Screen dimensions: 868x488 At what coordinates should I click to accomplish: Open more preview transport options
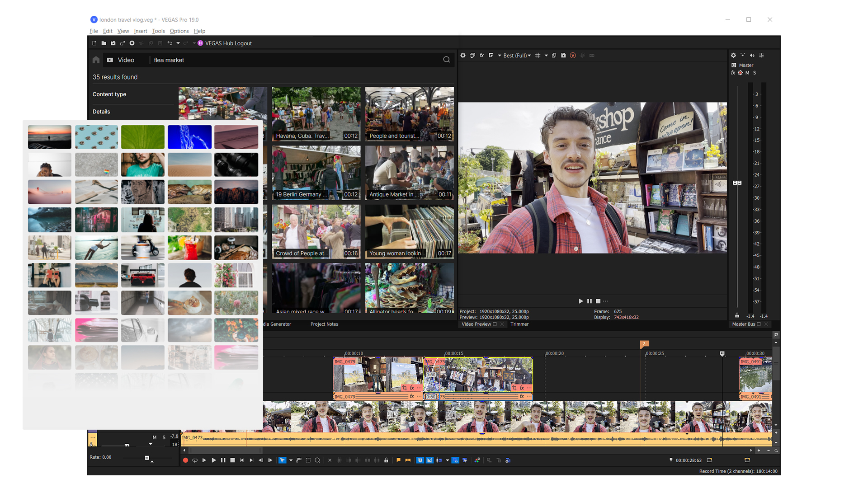coord(606,301)
